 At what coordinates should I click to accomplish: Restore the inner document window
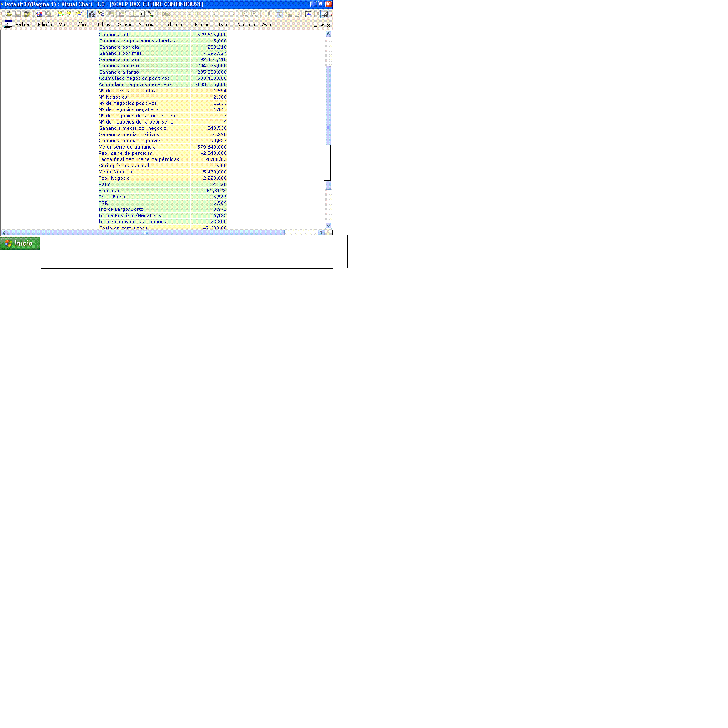pyautogui.click(x=322, y=25)
